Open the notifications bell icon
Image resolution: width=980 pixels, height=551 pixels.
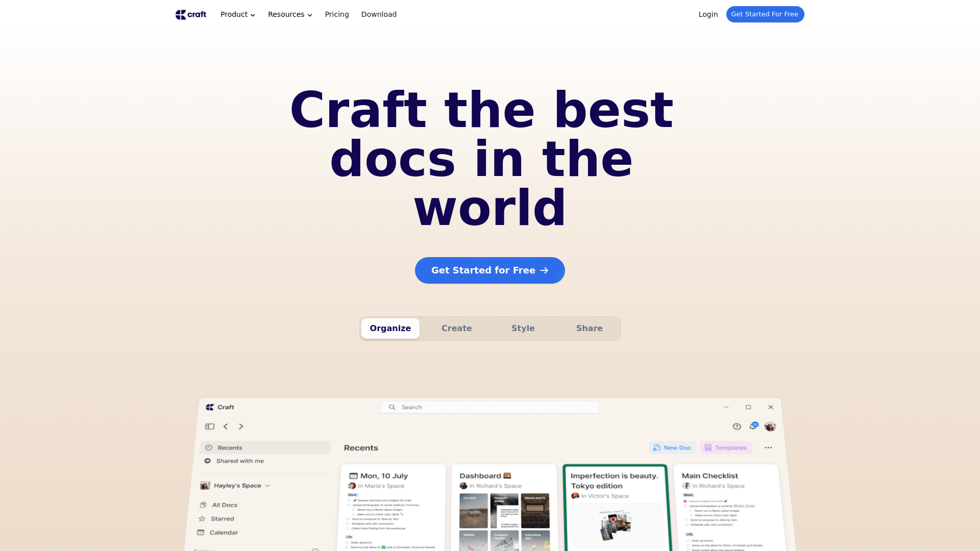753,426
